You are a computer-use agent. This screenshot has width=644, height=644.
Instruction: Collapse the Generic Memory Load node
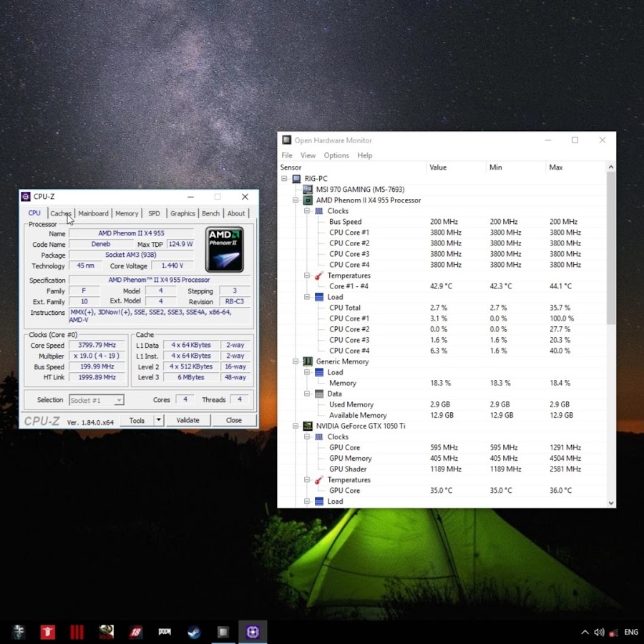coord(307,372)
